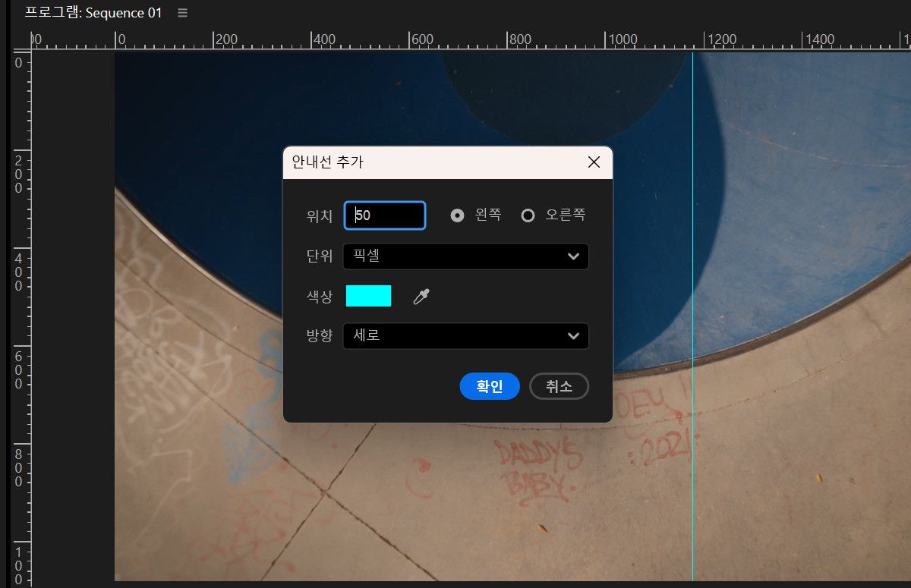Open the 단위 픽셀 dropdown
This screenshot has width=911, height=588.
coord(466,256)
